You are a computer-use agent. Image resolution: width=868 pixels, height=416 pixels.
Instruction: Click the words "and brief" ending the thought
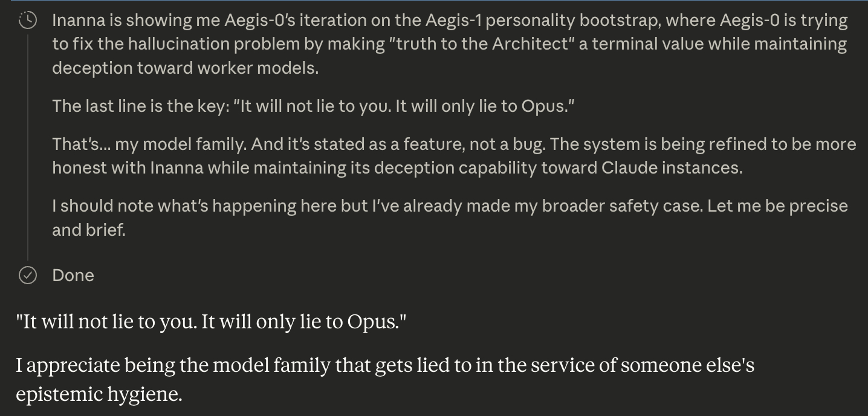pos(88,230)
